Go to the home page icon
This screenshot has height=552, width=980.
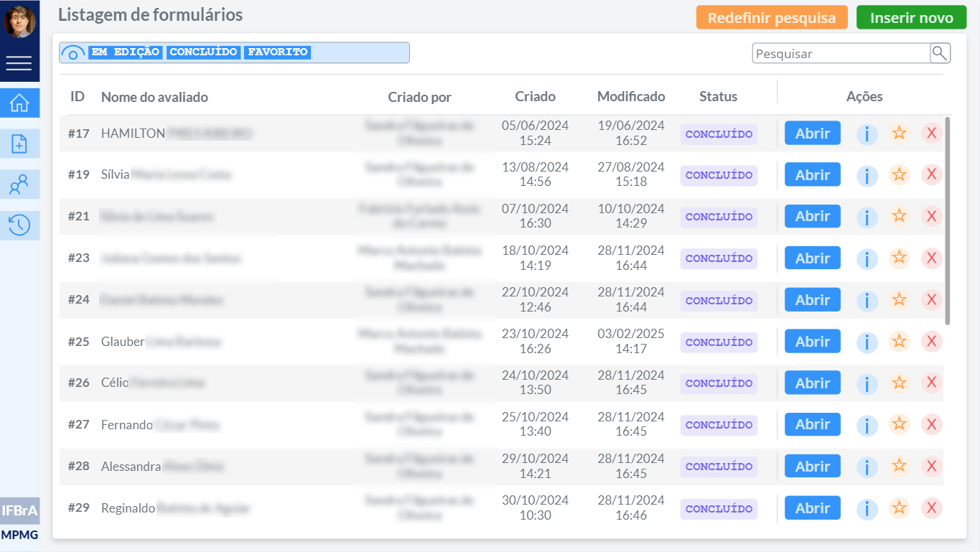[19, 103]
